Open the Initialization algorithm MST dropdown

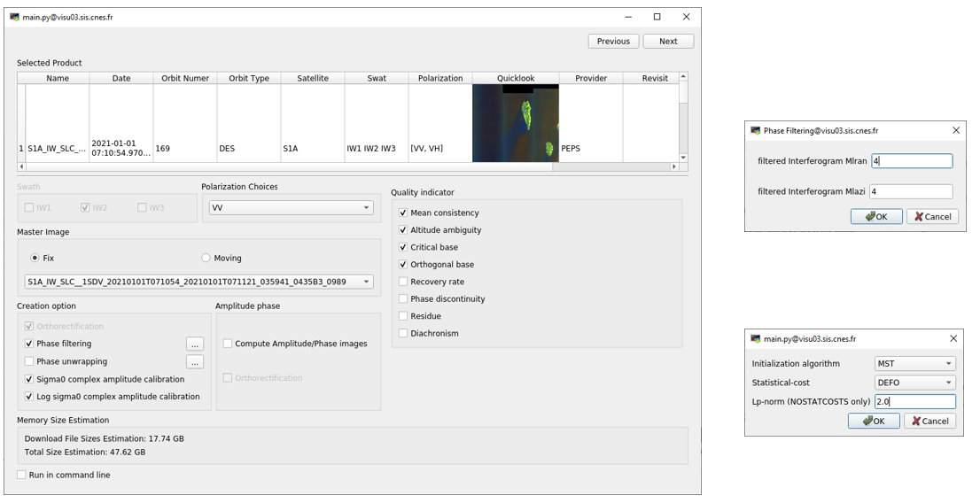915,364
